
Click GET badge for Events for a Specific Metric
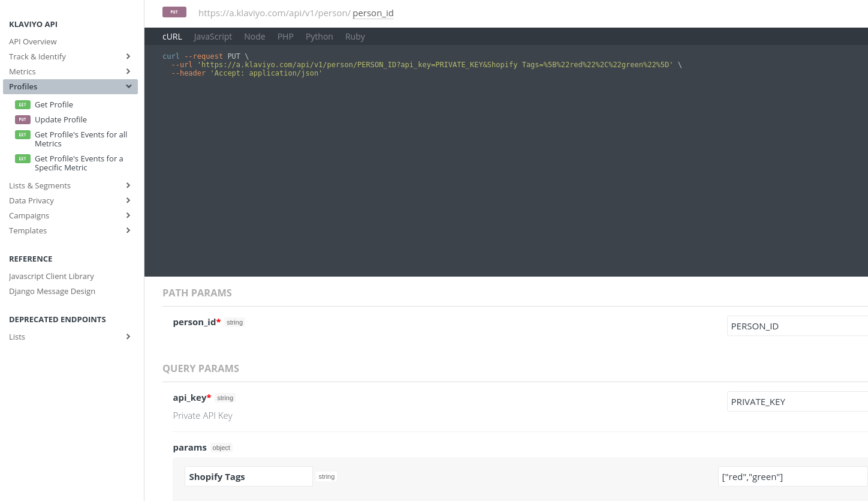[23, 158]
